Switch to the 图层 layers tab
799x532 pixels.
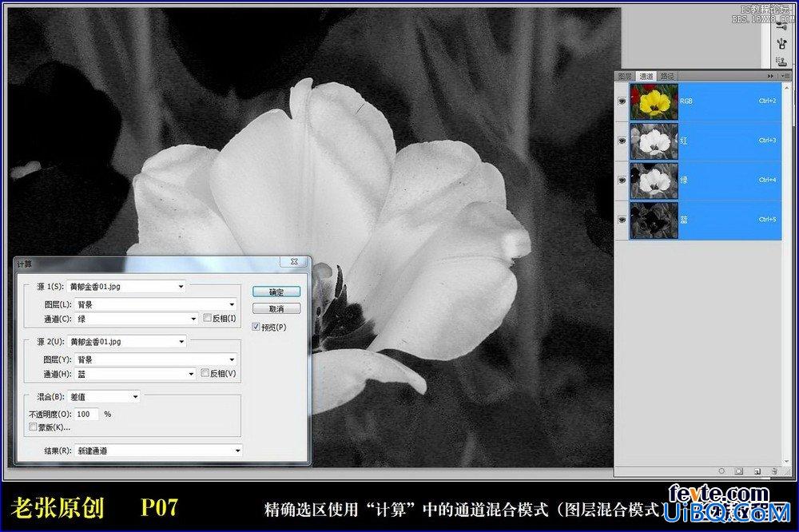click(625, 76)
